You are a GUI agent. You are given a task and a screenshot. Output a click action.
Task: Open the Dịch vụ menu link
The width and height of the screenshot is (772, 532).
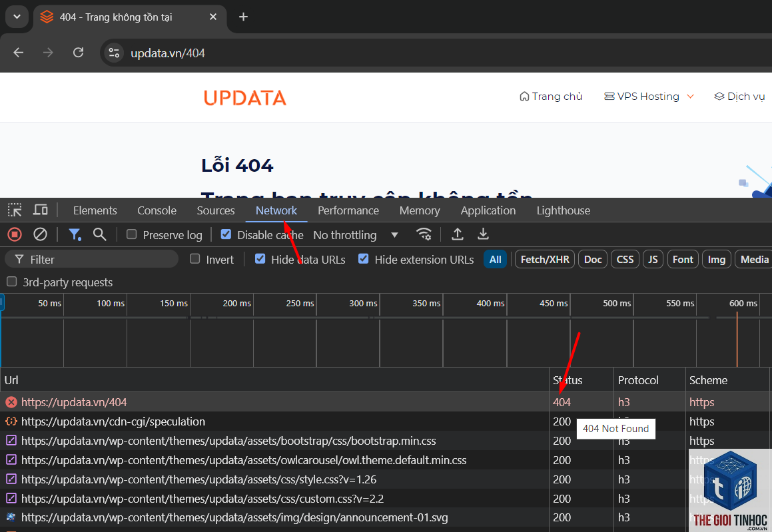click(x=739, y=97)
